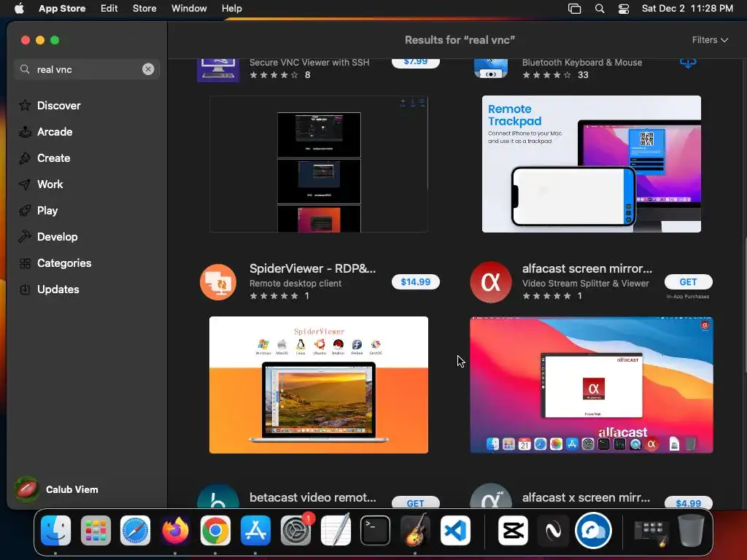Open Terminal from the Dock

click(x=376, y=531)
